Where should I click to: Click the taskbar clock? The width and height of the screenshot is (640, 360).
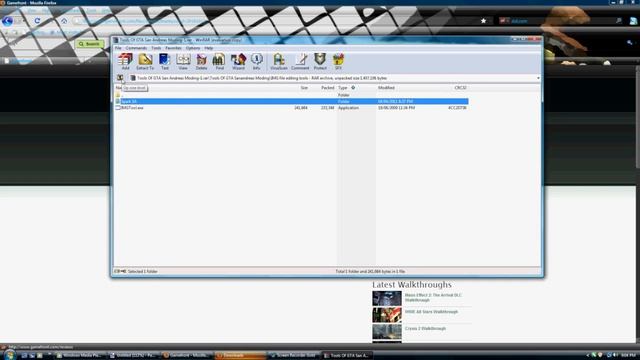click(629, 356)
